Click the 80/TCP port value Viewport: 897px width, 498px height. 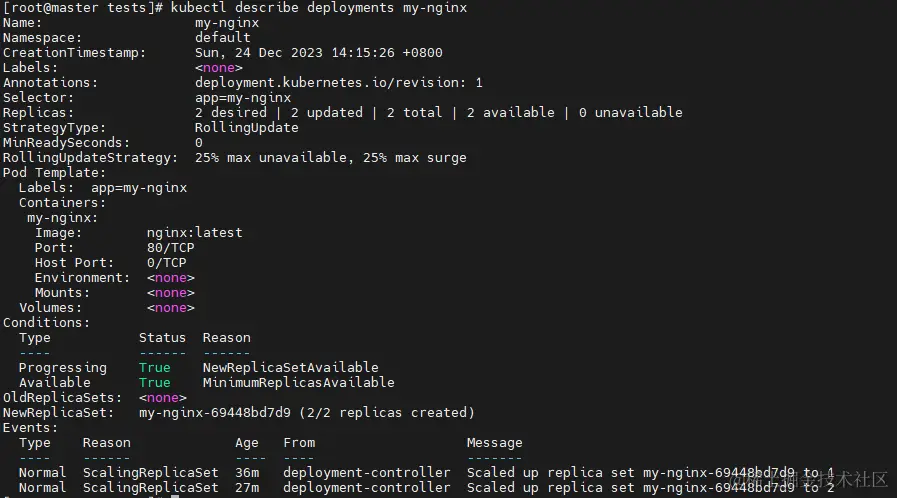pos(170,248)
